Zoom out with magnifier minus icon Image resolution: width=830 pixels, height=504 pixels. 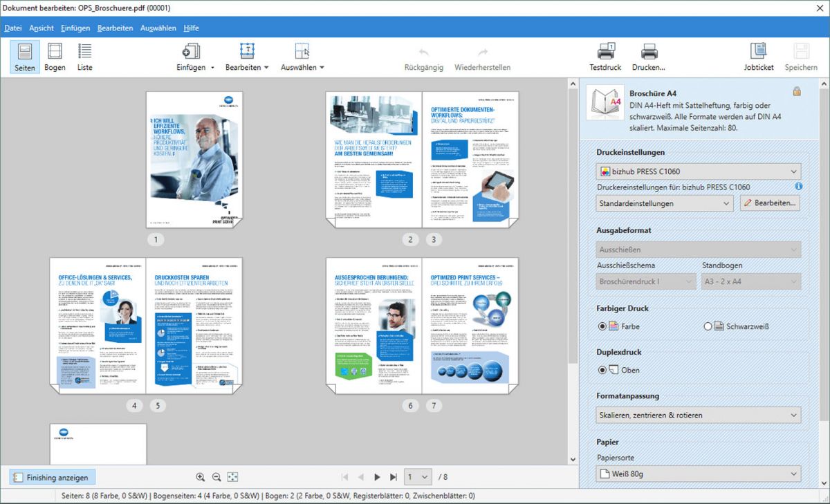[x=216, y=477]
